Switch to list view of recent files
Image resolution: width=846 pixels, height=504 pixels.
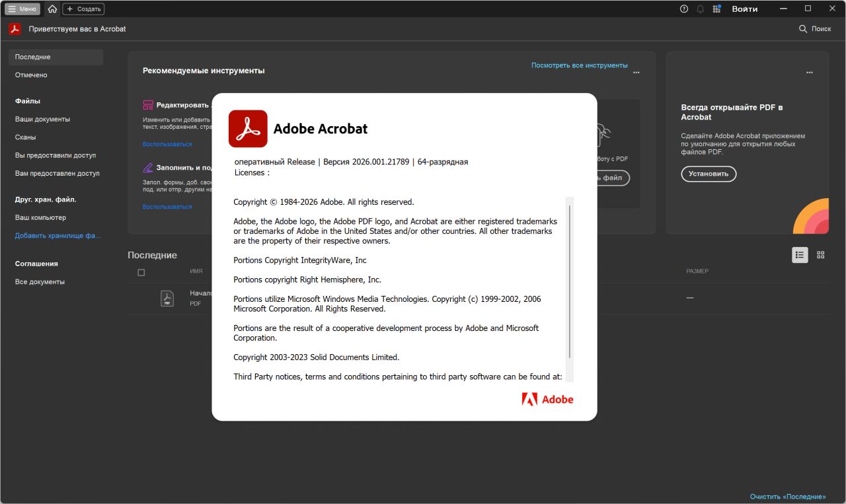click(800, 255)
